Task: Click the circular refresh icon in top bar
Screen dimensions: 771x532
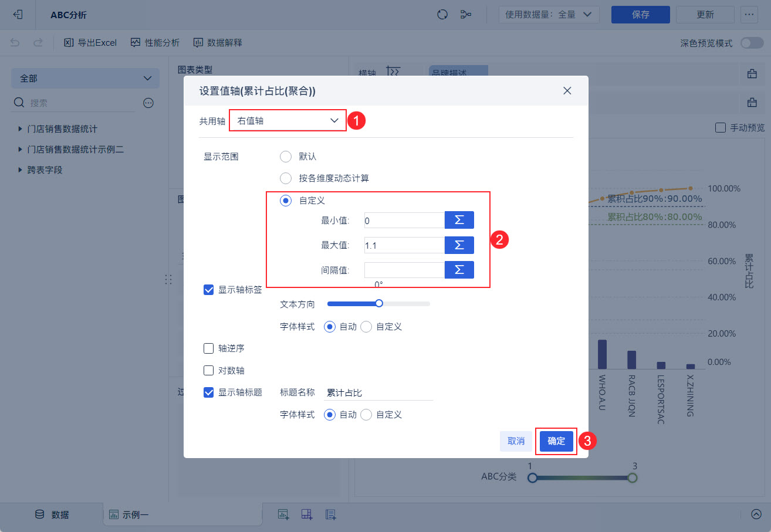Action: [443, 15]
